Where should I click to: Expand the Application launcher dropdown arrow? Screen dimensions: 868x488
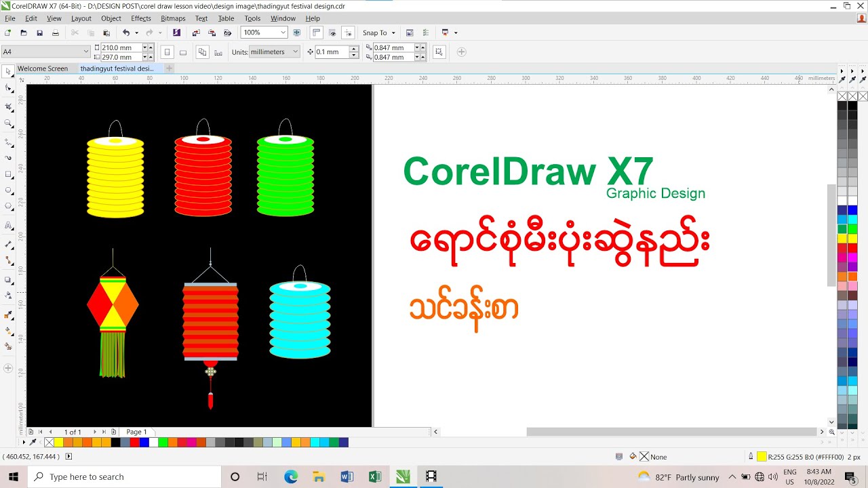456,33
